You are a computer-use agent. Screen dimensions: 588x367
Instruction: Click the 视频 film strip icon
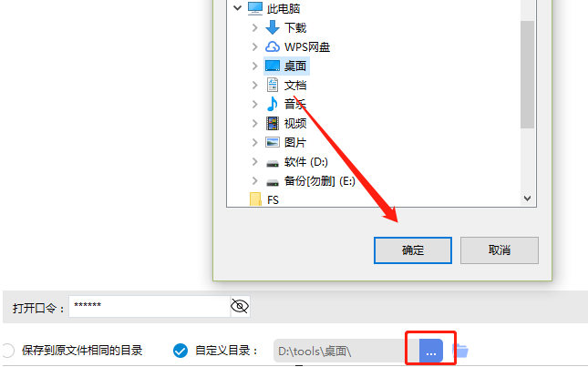click(273, 123)
